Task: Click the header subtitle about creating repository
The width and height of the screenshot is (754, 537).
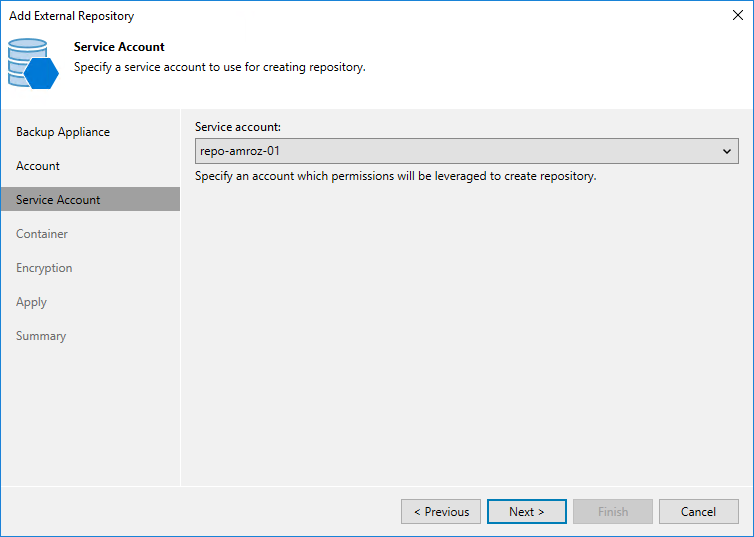Action: tap(219, 67)
